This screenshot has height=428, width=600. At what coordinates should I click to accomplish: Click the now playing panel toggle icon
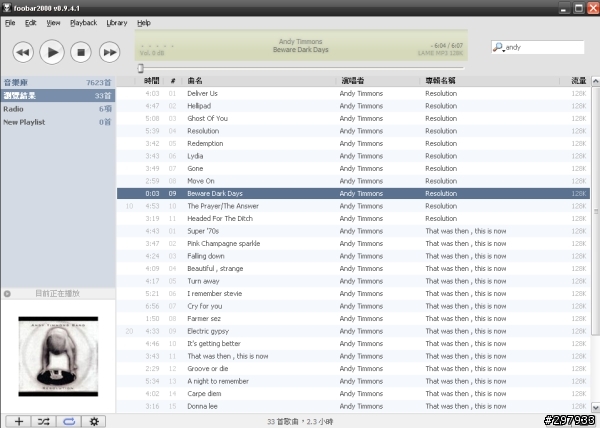click(7, 294)
